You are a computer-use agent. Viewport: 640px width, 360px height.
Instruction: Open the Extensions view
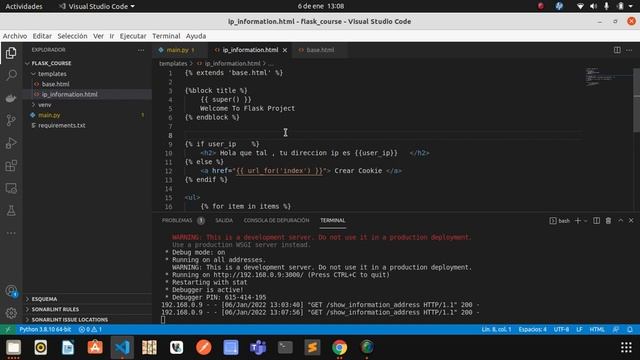(11, 166)
